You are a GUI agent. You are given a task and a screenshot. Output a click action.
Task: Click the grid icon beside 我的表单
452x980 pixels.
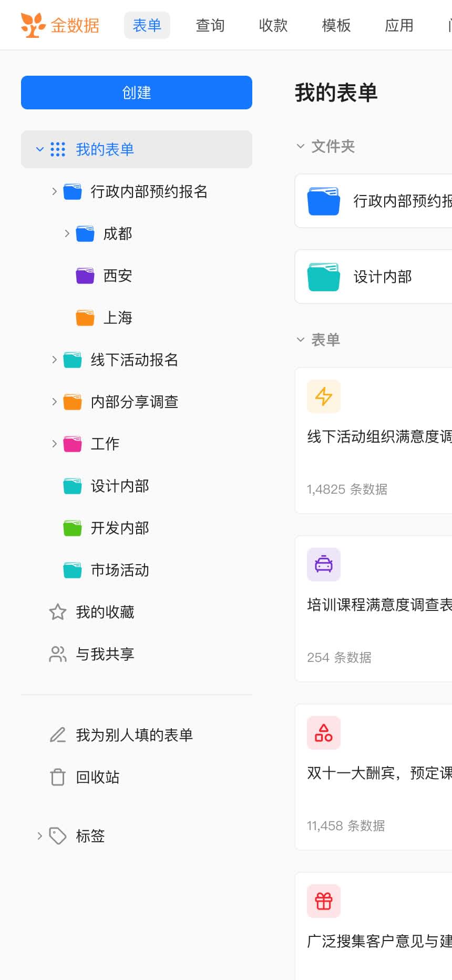tap(58, 149)
